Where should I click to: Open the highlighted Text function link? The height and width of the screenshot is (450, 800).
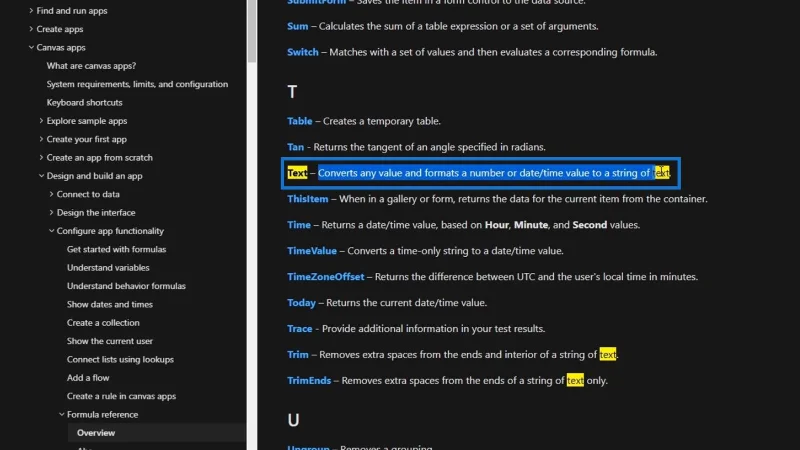[297, 173]
